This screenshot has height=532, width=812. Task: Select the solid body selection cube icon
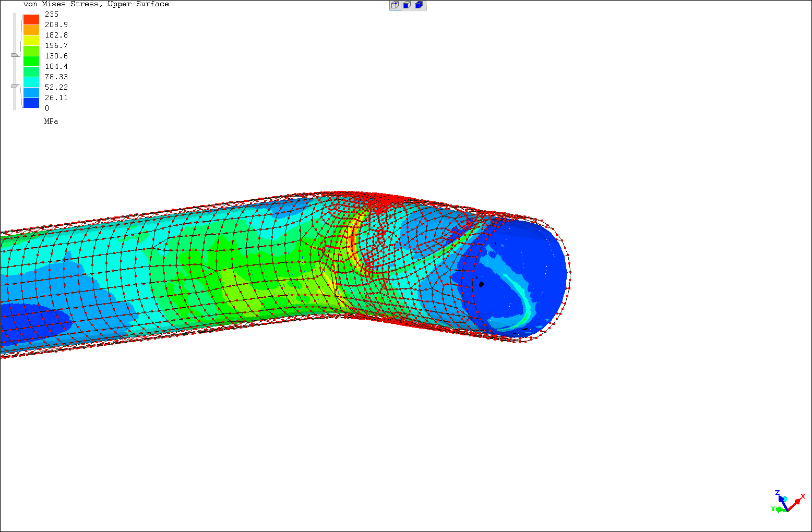coord(419,5)
